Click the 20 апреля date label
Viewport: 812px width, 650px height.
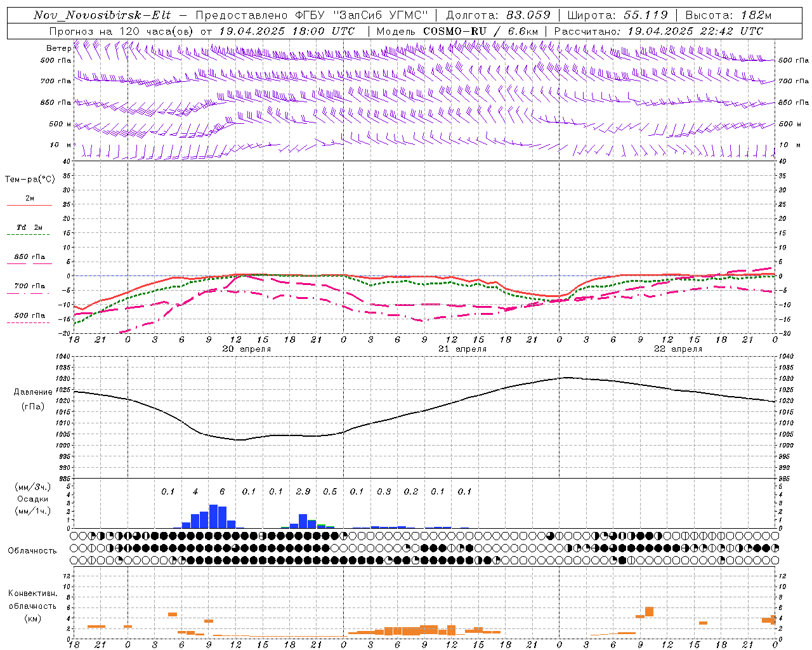coord(246,349)
